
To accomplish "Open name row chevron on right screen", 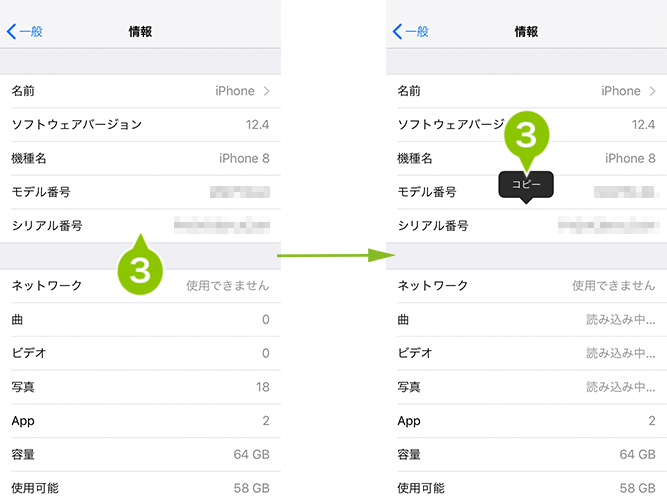I will (x=652, y=91).
